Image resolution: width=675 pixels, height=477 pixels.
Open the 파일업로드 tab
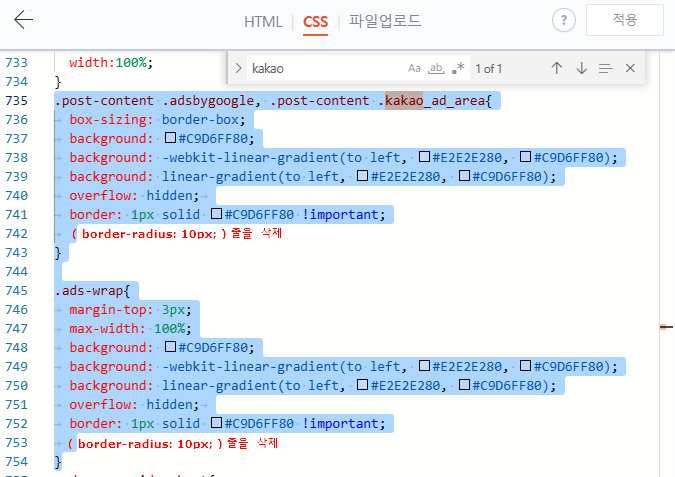pyautogui.click(x=385, y=21)
